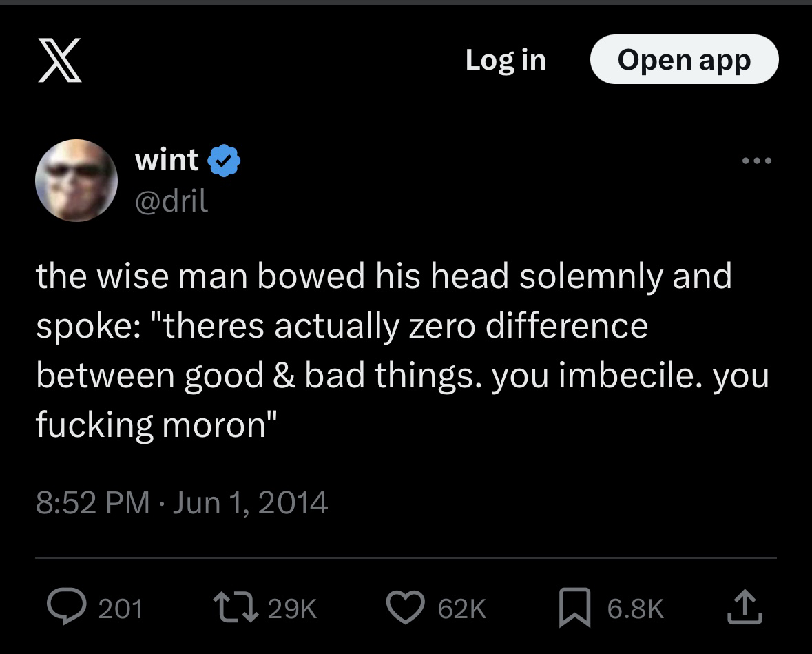This screenshot has height=654, width=812.
Task: View wint's profile picture
Action: [x=76, y=181]
